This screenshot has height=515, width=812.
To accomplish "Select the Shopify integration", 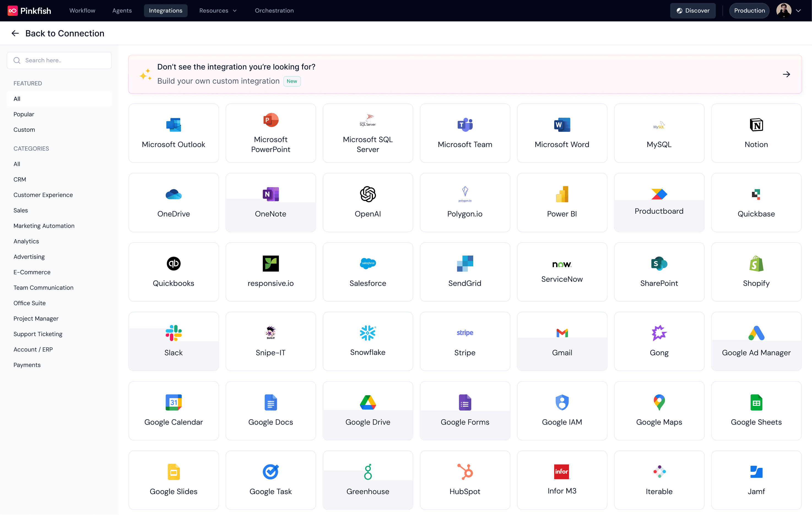I will (x=756, y=272).
